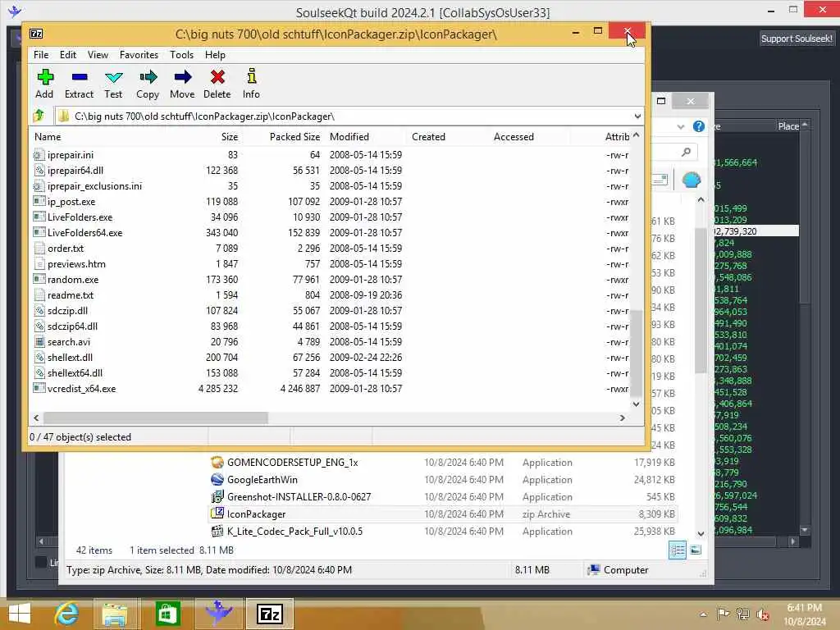Screen dimensions: 840x630
Task: Select GoogleEarthWin in Explorer list
Action: [442, 479]
